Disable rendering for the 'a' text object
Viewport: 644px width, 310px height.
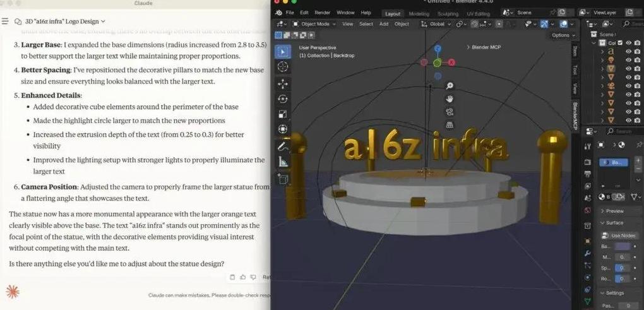pyautogui.click(x=637, y=51)
